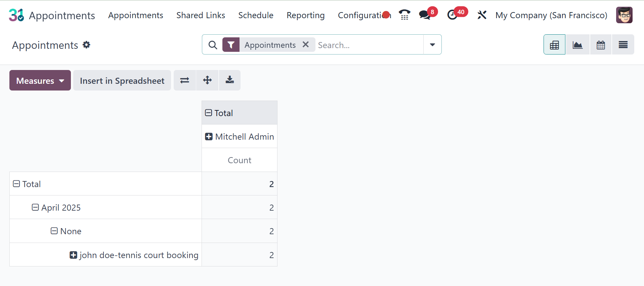This screenshot has width=644, height=286.
Task: Switch to calendar view
Action: 601,45
